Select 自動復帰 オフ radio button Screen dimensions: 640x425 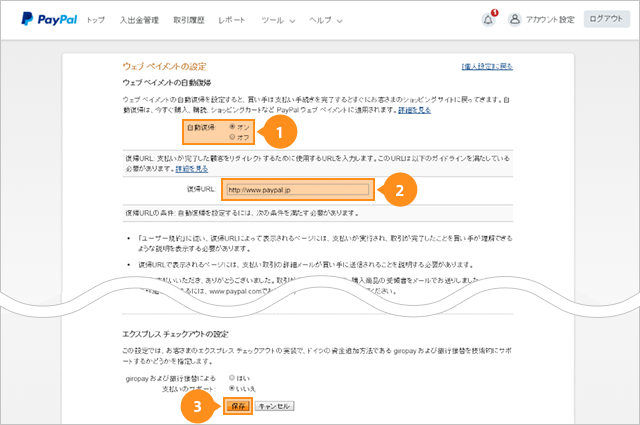tap(232, 137)
